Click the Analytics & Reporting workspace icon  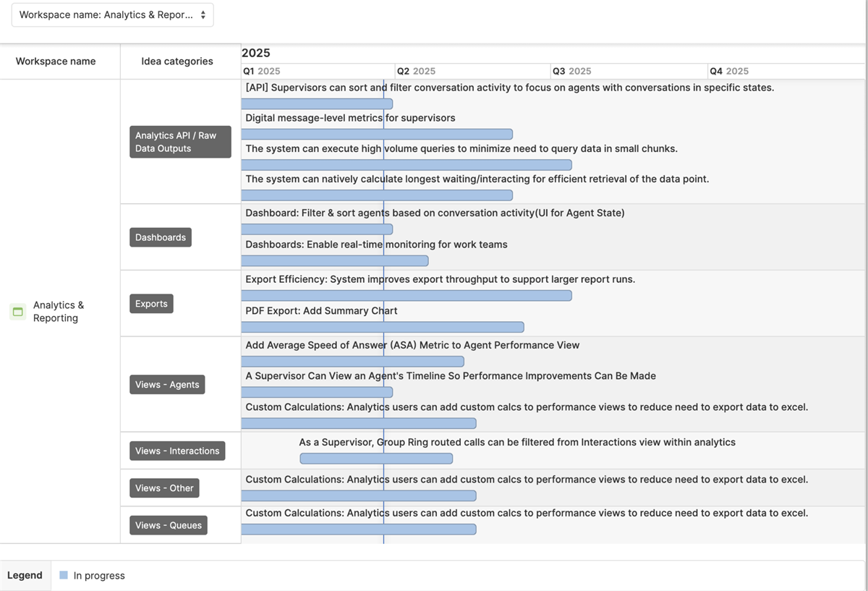(18, 312)
